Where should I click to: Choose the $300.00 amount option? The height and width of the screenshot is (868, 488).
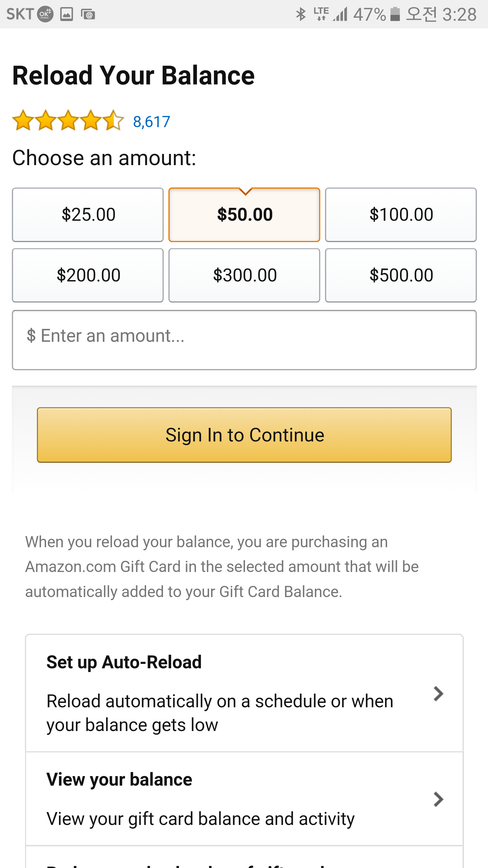(244, 275)
